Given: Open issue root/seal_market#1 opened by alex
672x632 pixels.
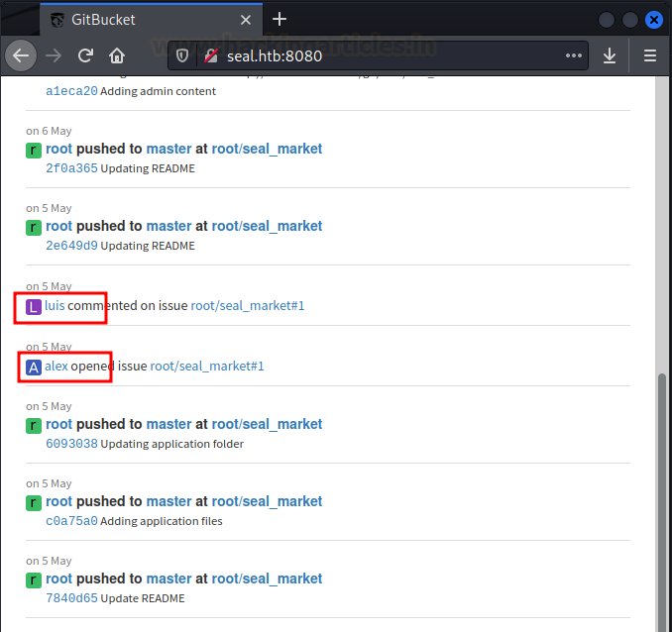Looking at the screenshot, I should click(207, 366).
